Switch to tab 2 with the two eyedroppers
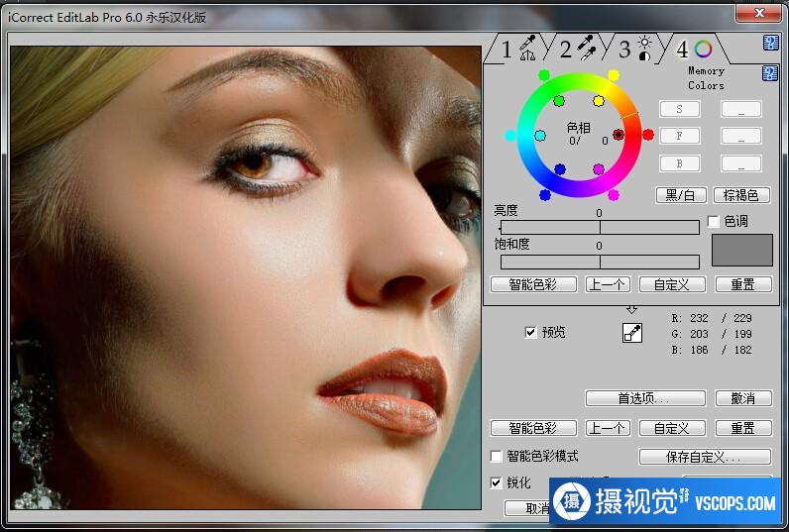 [x=578, y=50]
